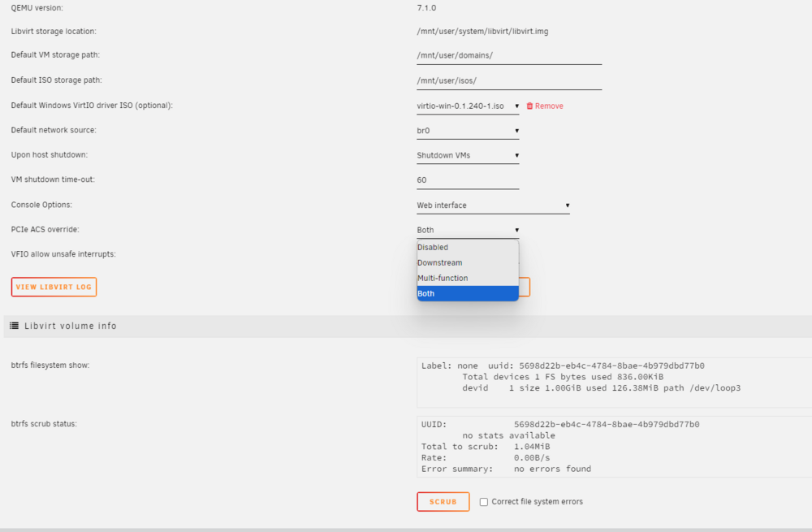Viewport: 812px width, 532px height.
Task: Click the btrfs filesystem show output box
Action: click(614, 383)
